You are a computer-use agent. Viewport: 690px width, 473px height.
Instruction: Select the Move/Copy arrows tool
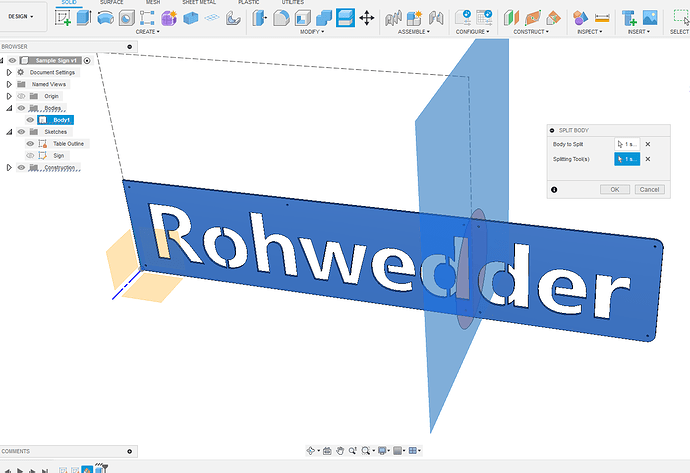(367, 18)
